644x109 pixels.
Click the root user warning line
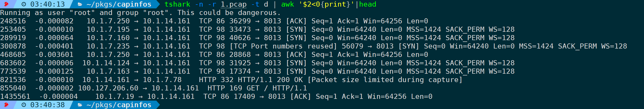click(140, 12)
